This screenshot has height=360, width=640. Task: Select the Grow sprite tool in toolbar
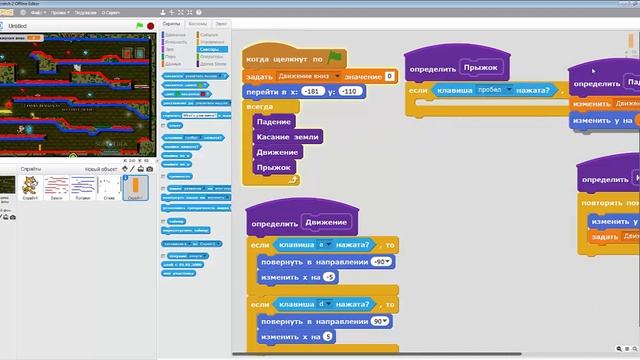coord(181,12)
